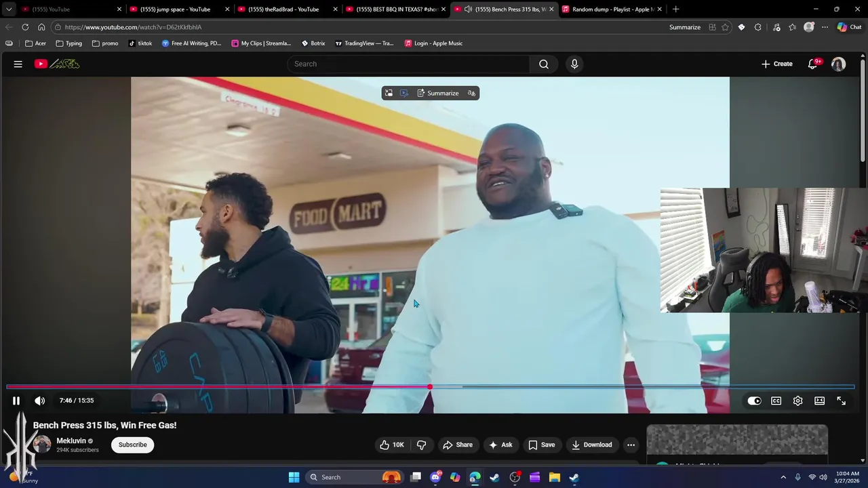Expand the tab search dropdown arrow
Screen dimensions: 868x488
tap(9, 9)
